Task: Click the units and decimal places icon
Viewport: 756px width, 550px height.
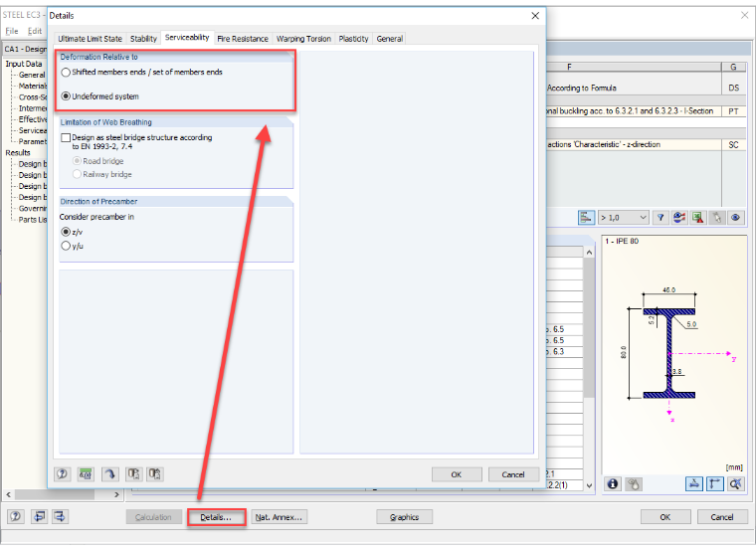Action: pos(86,473)
